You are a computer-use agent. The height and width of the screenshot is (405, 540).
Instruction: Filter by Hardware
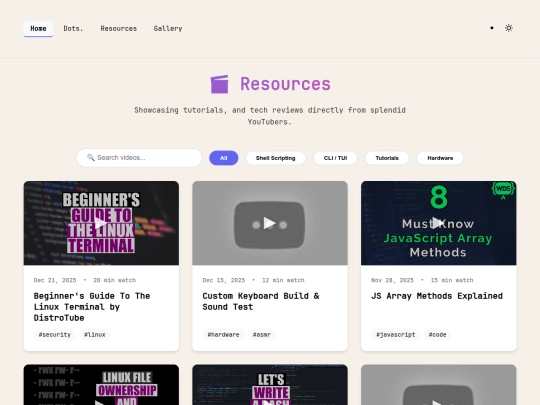coord(440,158)
